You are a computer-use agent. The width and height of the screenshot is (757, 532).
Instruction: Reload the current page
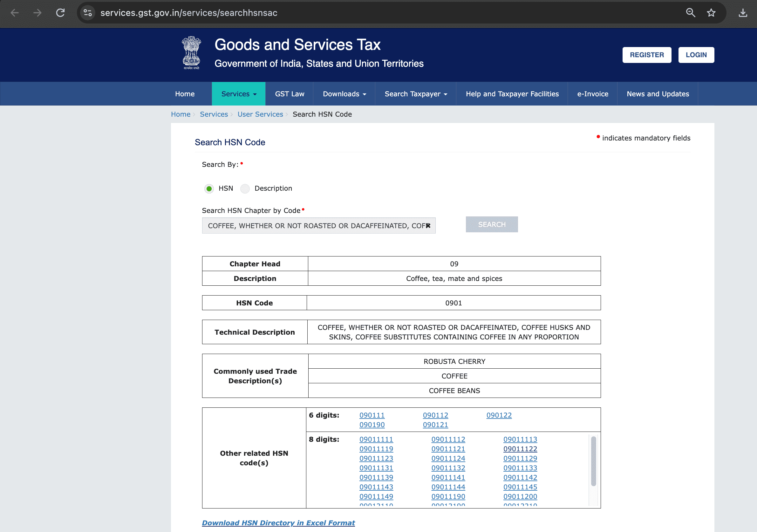pyautogui.click(x=60, y=13)
